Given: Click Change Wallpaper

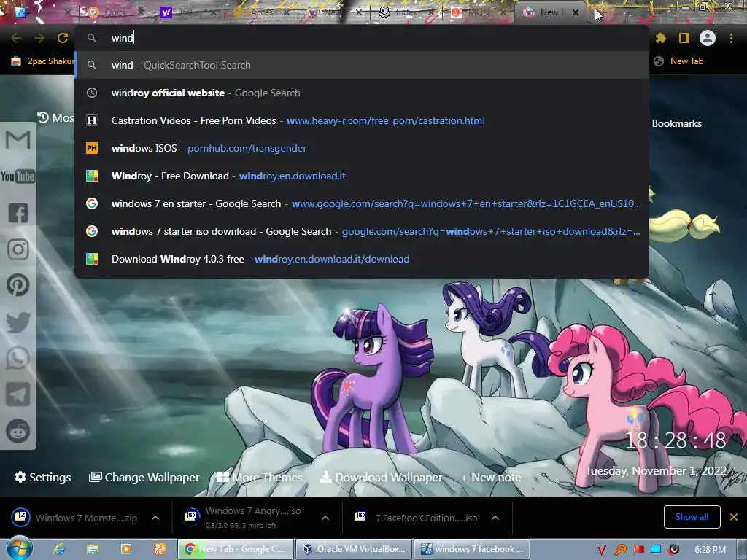Looking at the screenshot, I should tap(144, 477).
